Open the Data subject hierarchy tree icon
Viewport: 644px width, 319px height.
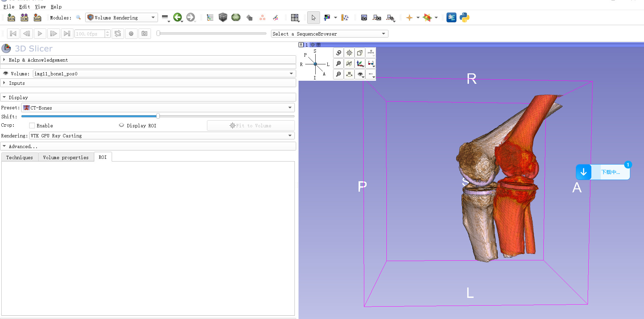point(210,17)
